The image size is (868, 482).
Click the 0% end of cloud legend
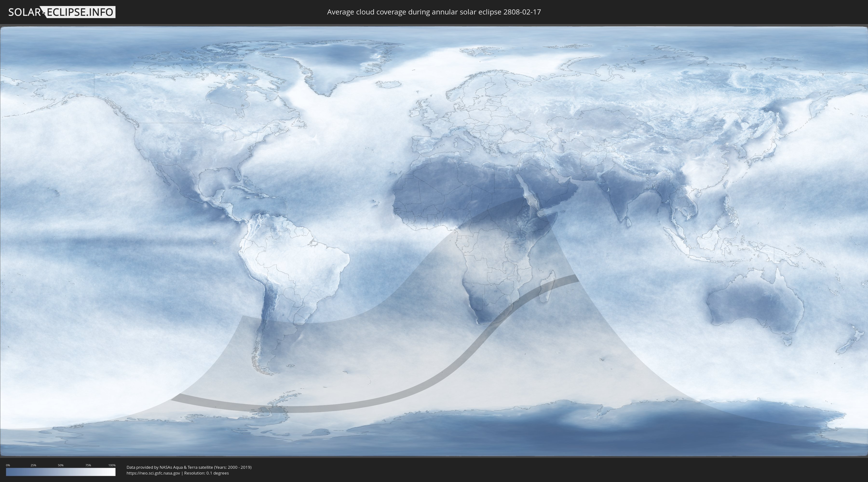click(x=8, y=472)
